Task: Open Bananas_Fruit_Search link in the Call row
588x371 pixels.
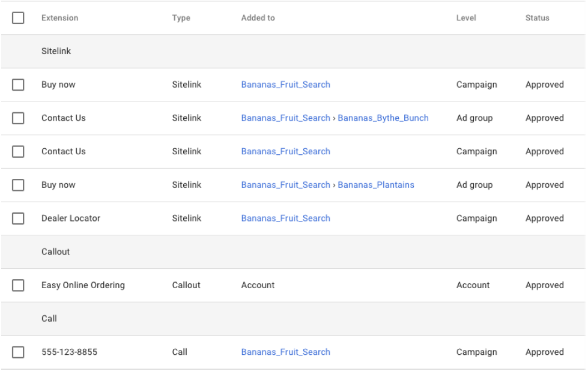Action: (x=285, y=352)
